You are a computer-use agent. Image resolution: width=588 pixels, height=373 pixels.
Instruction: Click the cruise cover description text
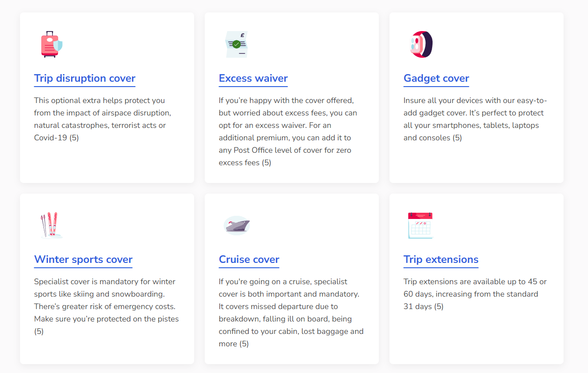[291, 313]
